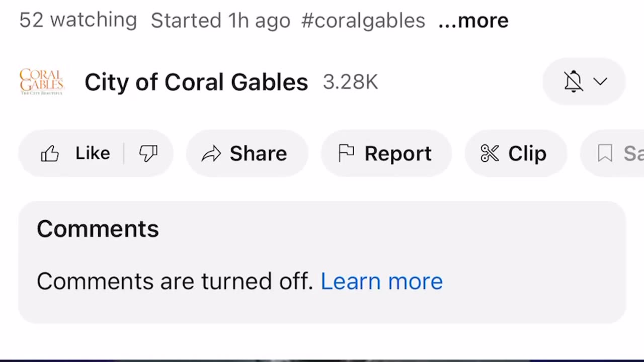Viewport: 644px width, 362px height.
Task: Click the "Like" text label
Action: 93,153
